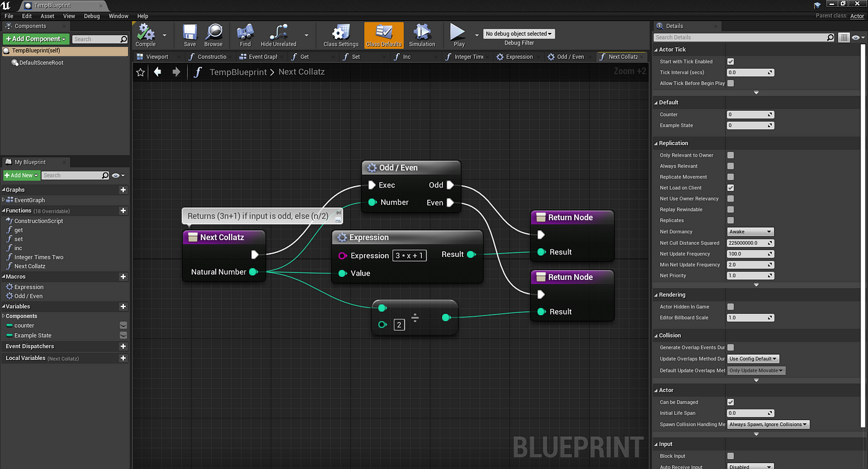
Task: Toggle Start with Tick Enabled checkbox
Action: click(730, 61)
